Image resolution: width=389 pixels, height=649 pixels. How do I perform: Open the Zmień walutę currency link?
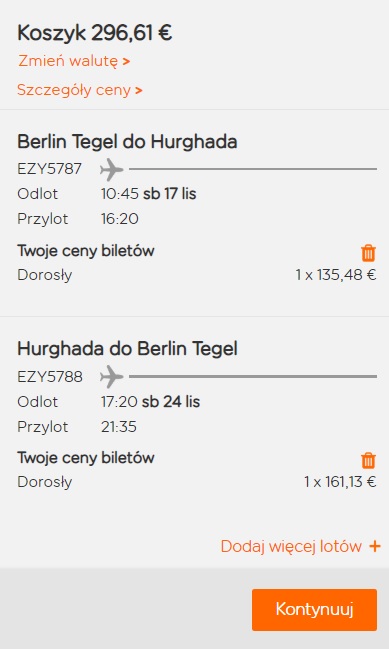pos(74,61)
